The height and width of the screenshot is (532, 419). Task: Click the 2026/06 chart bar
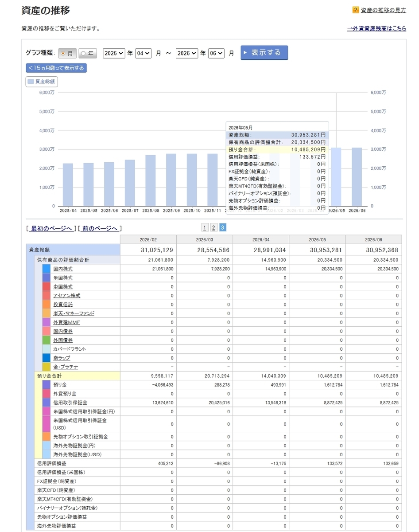click(357, 177)
